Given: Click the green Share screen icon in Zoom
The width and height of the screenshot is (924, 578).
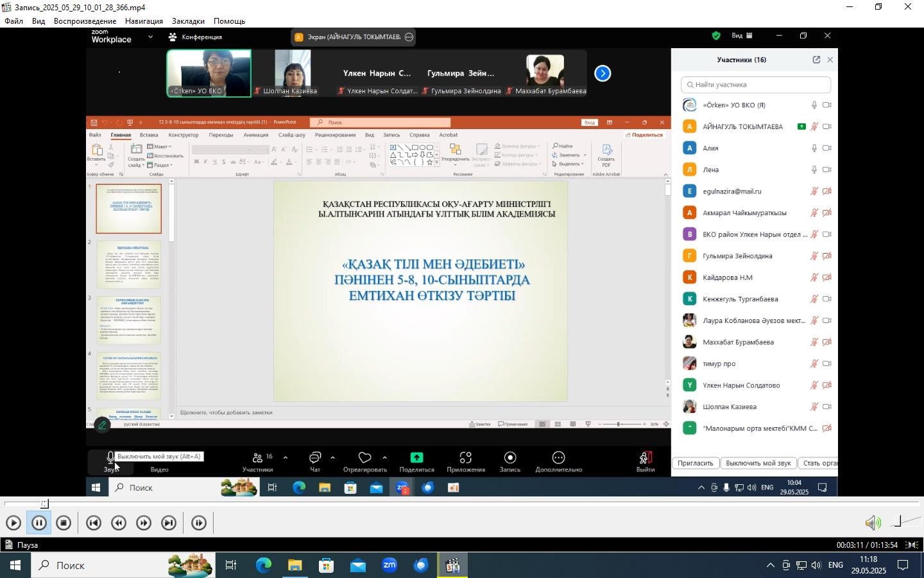Looking at the screenshot, I should pos(416,458).
